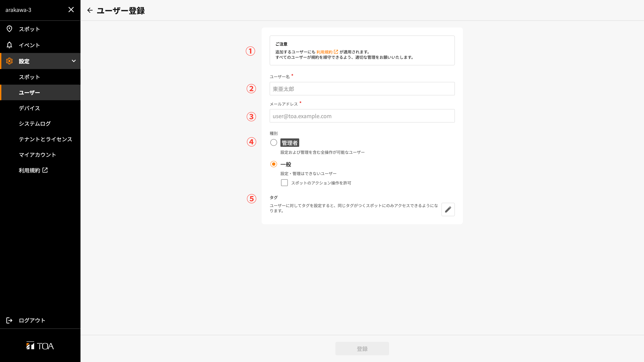Click the bell icon for イベント

(9, 45)
